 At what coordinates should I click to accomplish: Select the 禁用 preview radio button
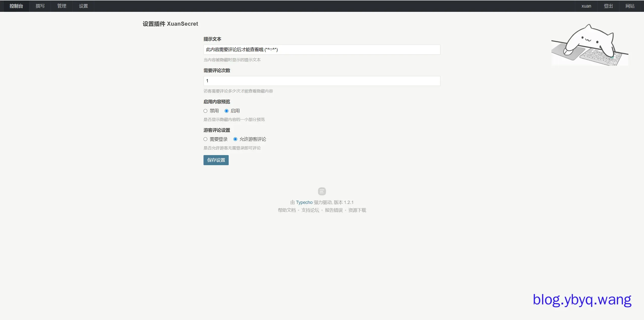[x=206, y=111]
